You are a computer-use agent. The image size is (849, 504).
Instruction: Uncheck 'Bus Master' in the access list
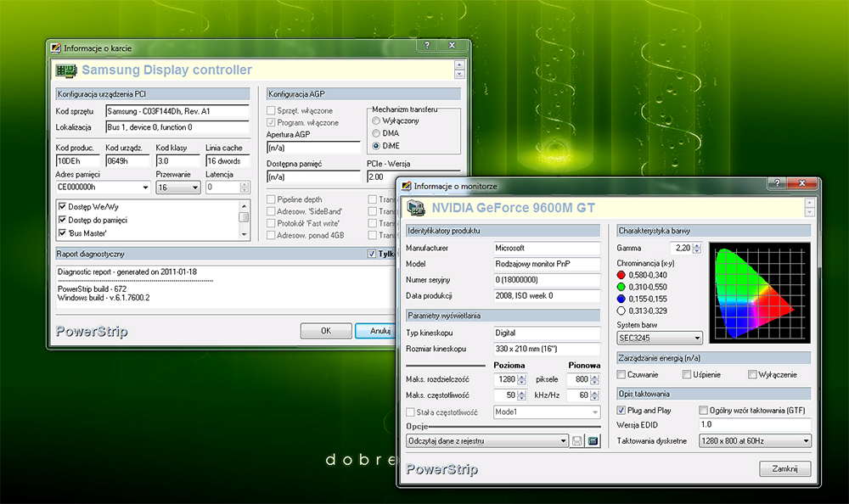click(x=62, y=232)
